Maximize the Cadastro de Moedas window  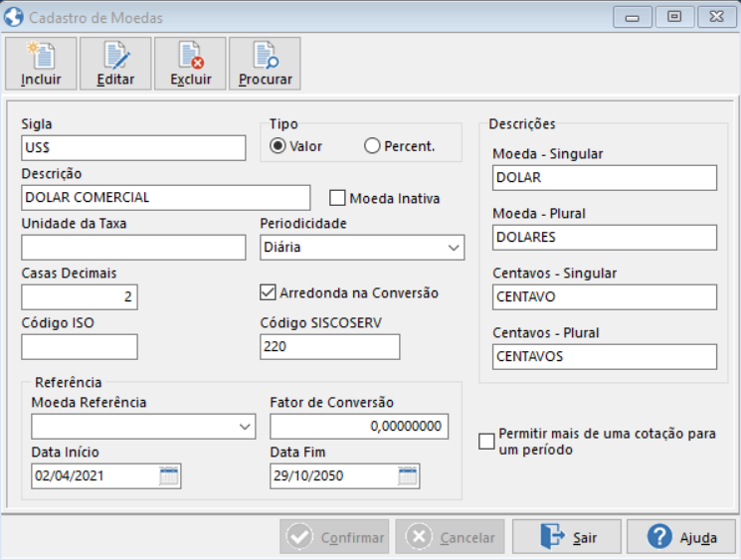coord(674,18)
